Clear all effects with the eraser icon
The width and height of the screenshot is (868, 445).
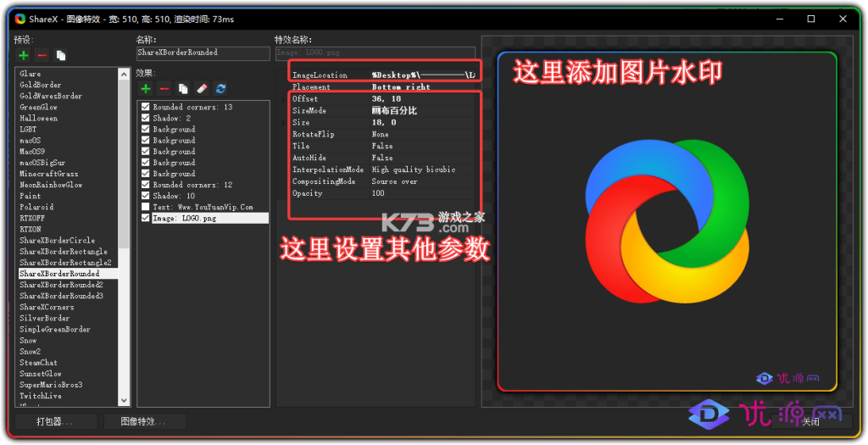[x=202, y=88]
